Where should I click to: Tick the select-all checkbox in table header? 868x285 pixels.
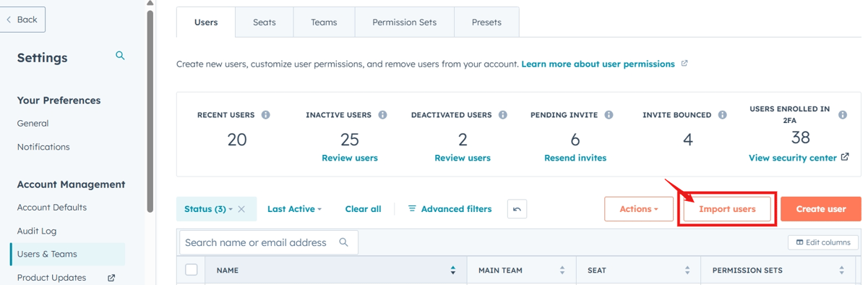(x=192, y=270)
